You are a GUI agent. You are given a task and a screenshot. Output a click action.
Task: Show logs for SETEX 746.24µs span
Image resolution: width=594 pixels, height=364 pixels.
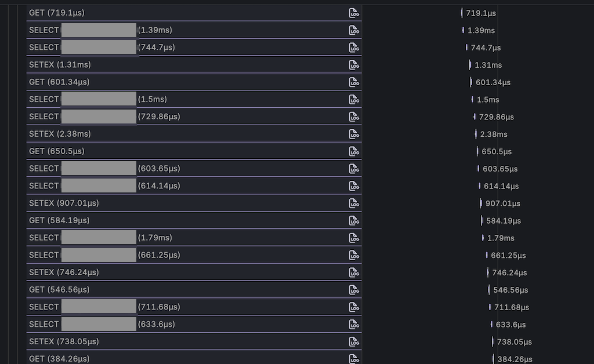click(x=354, y=272)
